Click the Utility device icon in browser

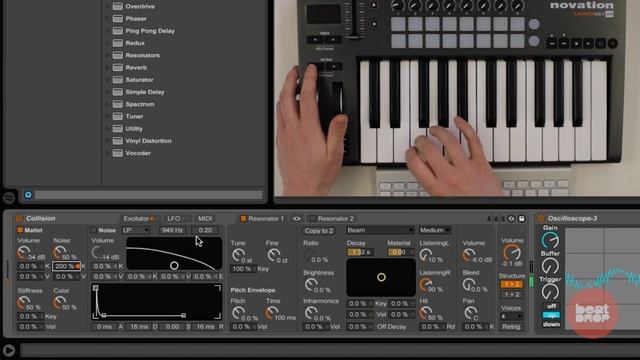(x=118, y=129)
